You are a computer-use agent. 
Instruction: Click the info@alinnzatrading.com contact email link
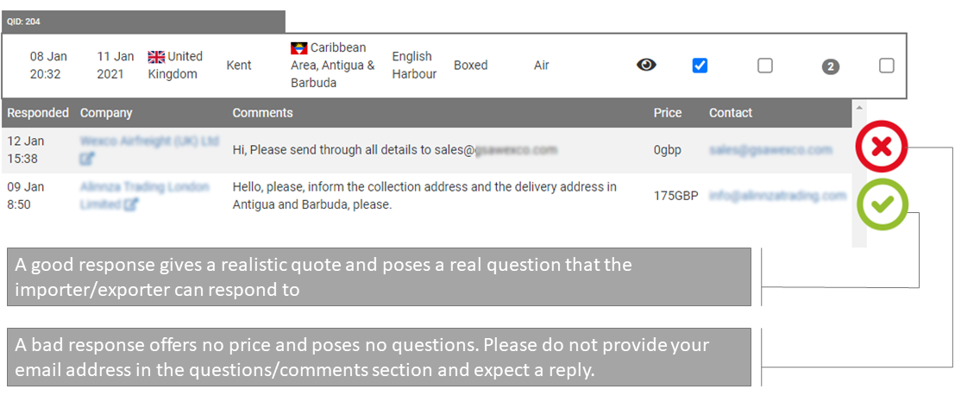tap(777, 196)
